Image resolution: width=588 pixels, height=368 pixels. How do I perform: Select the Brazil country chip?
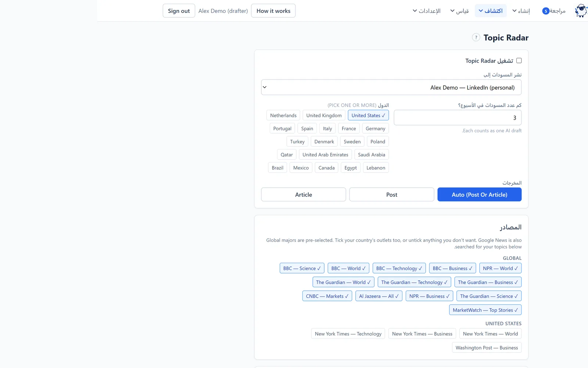click(x=277, y=168)
